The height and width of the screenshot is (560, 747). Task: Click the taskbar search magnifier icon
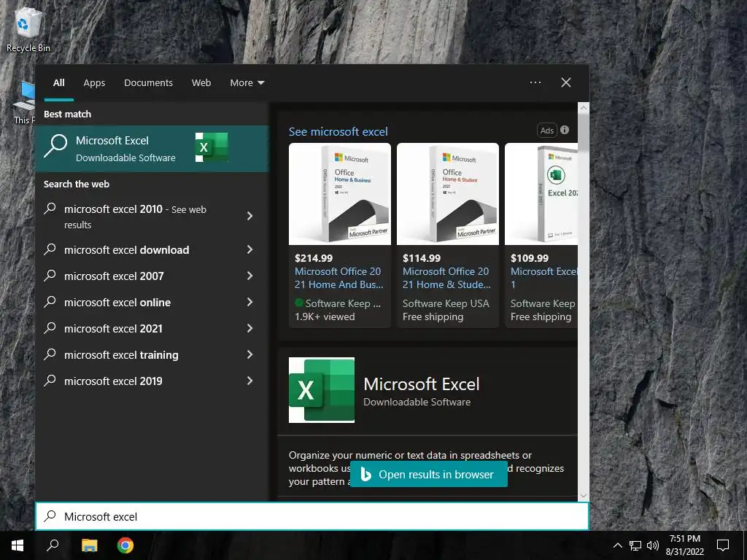(x=53, y=545)
